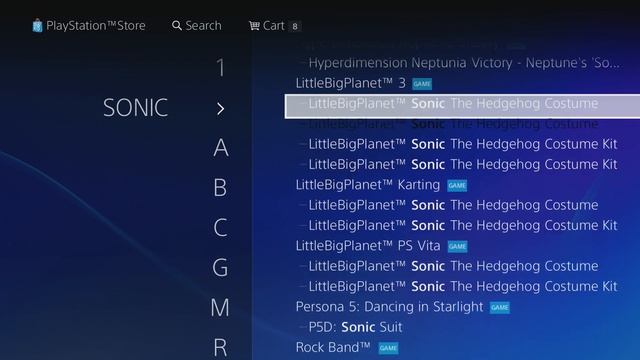Pick the letter A in the letter column
This screenshot has height=360, width=640.
pos(220,147)
